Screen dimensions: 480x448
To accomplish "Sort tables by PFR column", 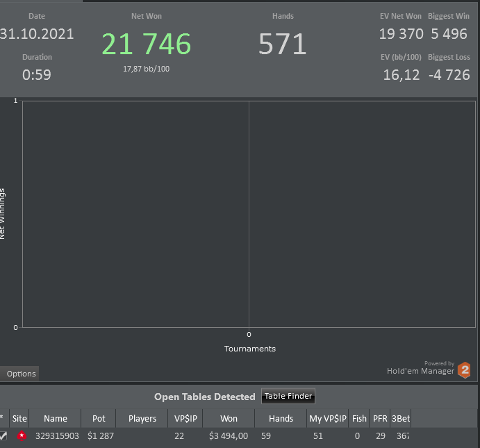I will tap(380, 418).
